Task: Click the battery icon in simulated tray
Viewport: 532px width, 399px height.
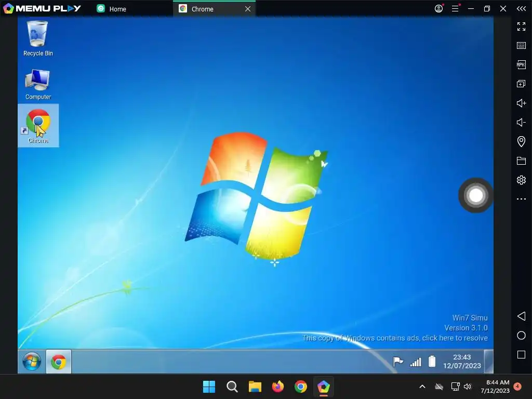Action: pos(432,362)
